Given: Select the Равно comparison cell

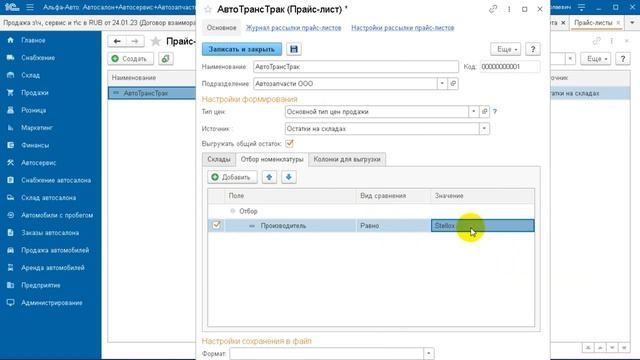Looking at the screenshot, I should click(x=393, y=225).
